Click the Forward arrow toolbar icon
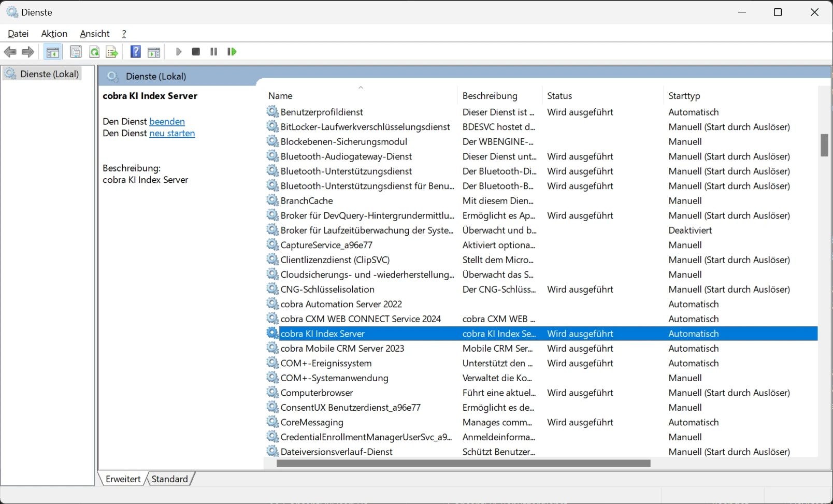The width and height of the screenshot is (833, 504). click(28, 52)
